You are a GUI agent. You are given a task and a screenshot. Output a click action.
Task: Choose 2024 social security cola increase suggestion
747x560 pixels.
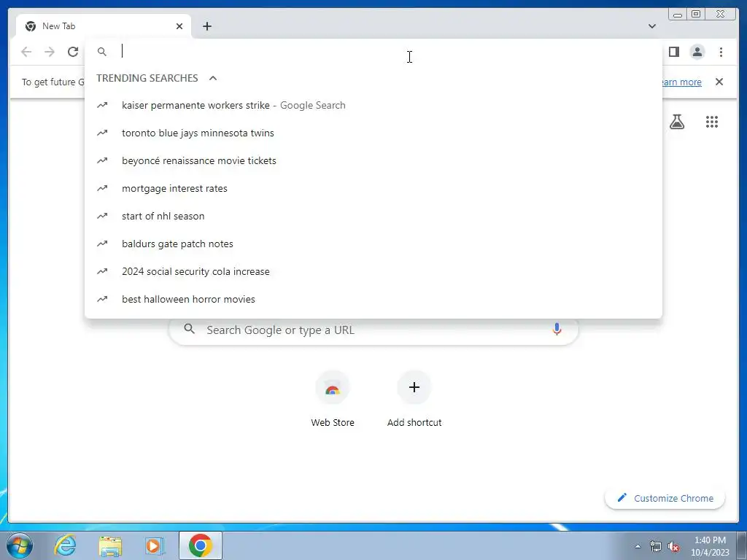(373, 271)
